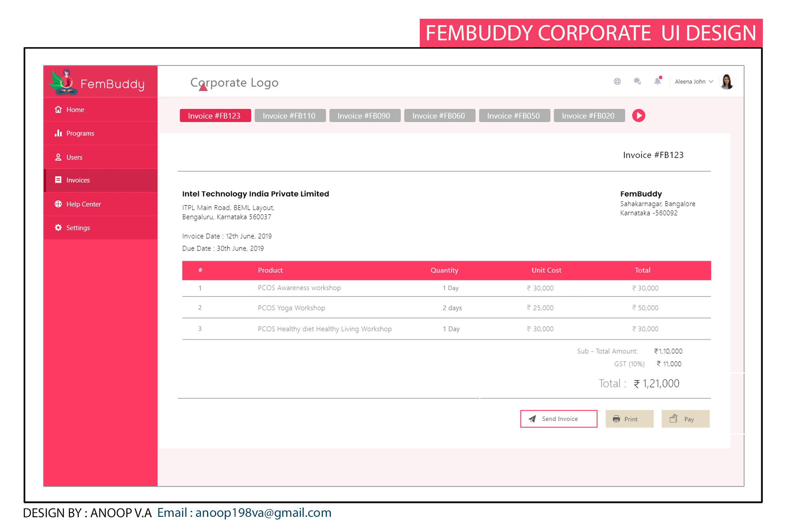Switch to the Invoice #FB110 tab

pyautogui.click(x=290, y=116)
